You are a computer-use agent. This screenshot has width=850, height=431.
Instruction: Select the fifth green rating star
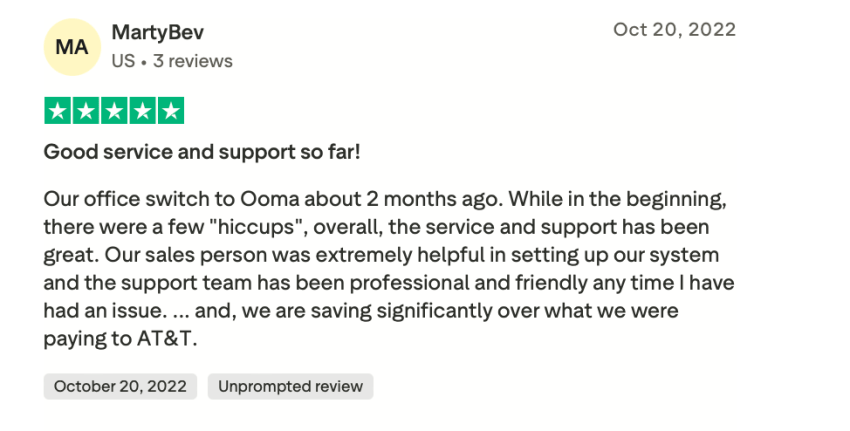click(170, 111)
